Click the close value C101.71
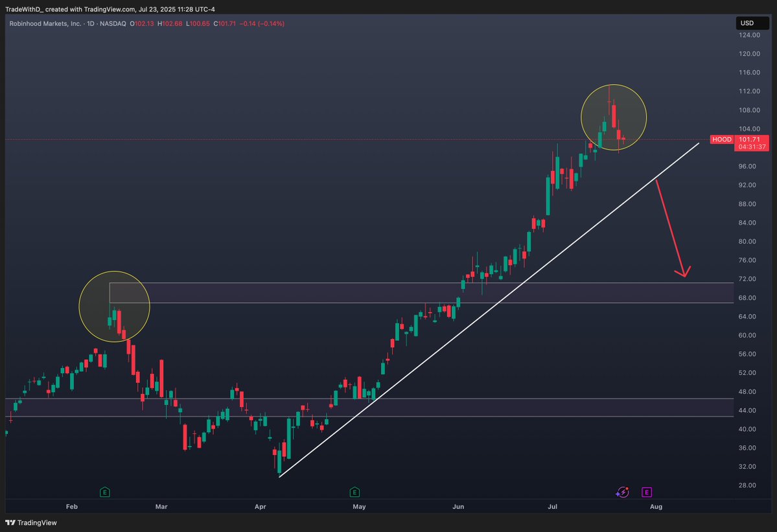777x532 pixels. tap(224, 23)
